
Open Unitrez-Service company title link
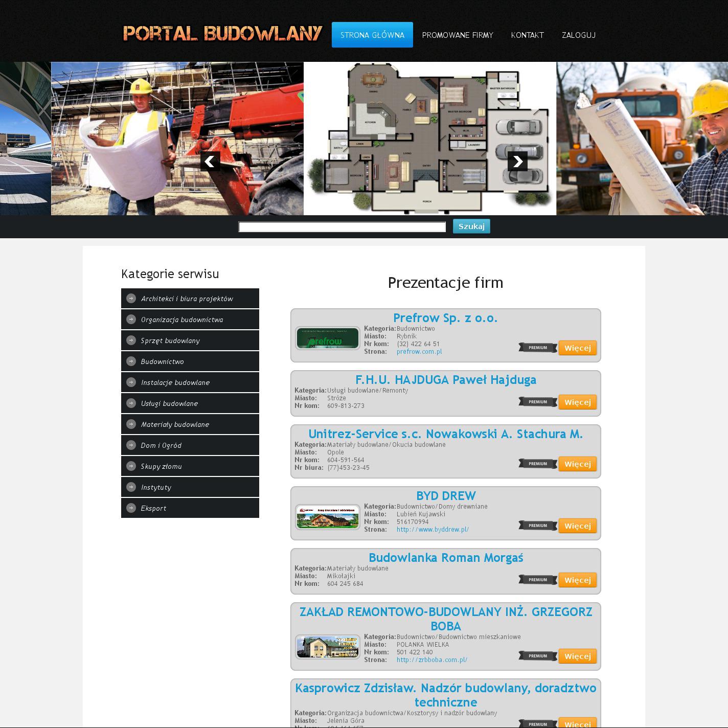click(445, 434)
